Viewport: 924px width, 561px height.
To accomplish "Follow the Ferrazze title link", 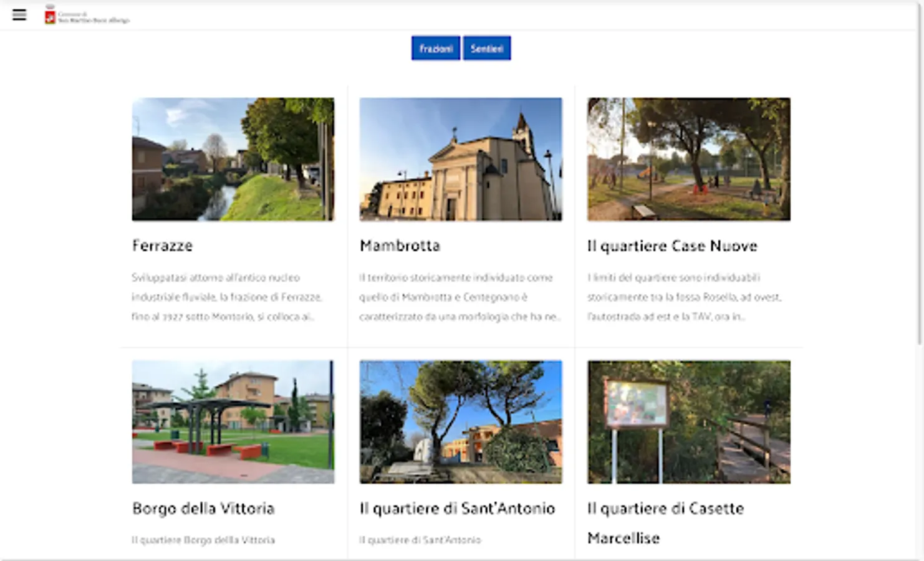I will click(x=162, y=246).
